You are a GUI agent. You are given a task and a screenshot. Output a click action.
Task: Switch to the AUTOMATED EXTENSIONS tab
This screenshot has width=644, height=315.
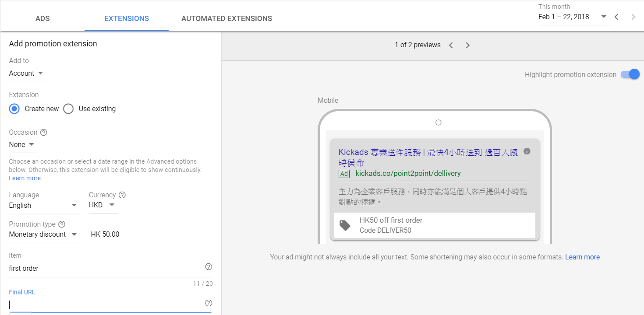(226, 18)
